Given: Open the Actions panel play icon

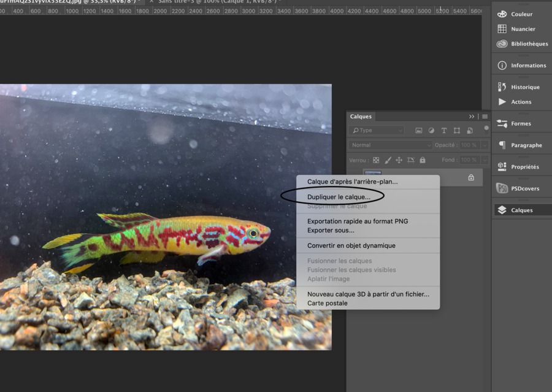Looking at the screenshot, I should pos(502,102).
